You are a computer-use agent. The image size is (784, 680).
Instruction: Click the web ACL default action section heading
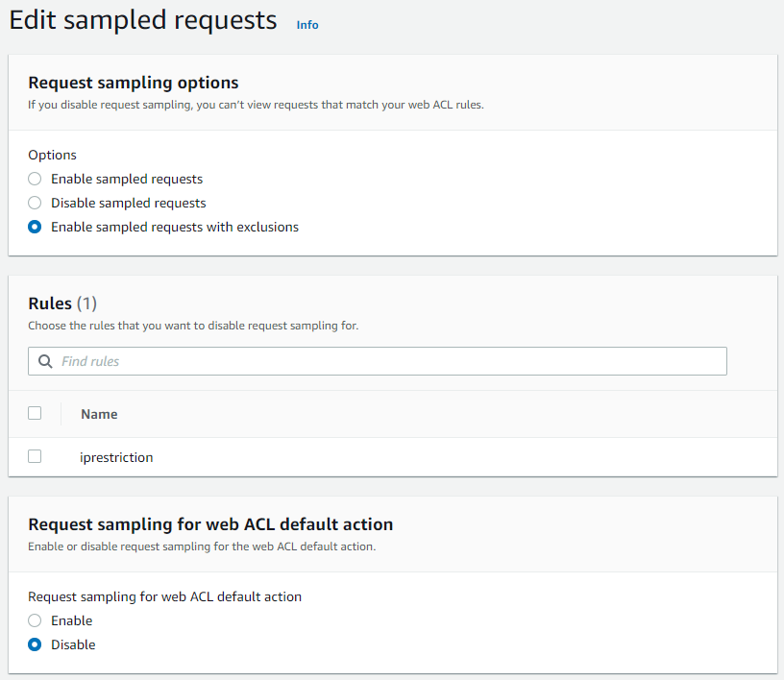coord(210,524)
